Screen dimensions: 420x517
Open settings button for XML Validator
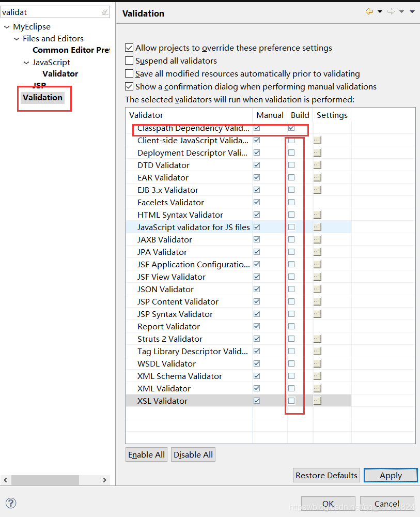point(317,388)
